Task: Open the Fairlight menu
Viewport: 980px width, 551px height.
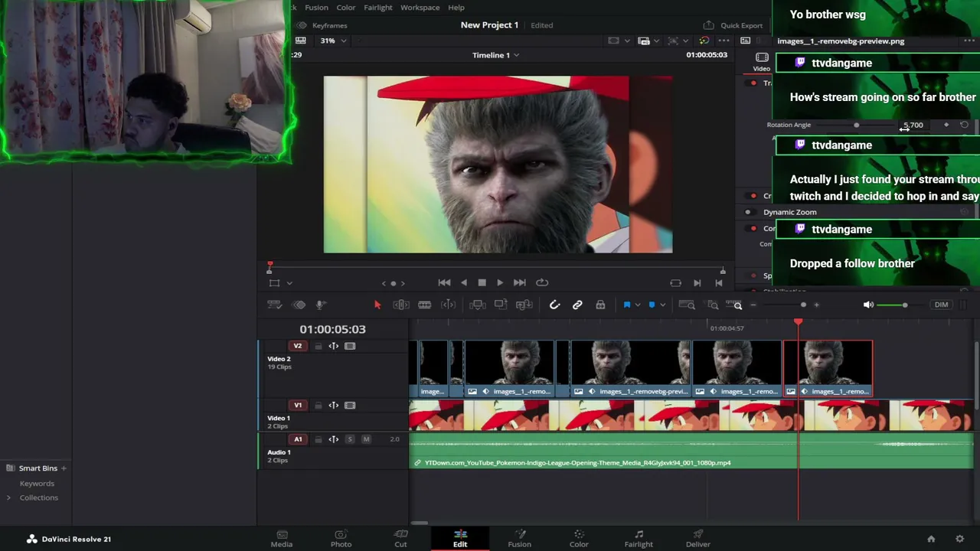Action: pos(378,8)
